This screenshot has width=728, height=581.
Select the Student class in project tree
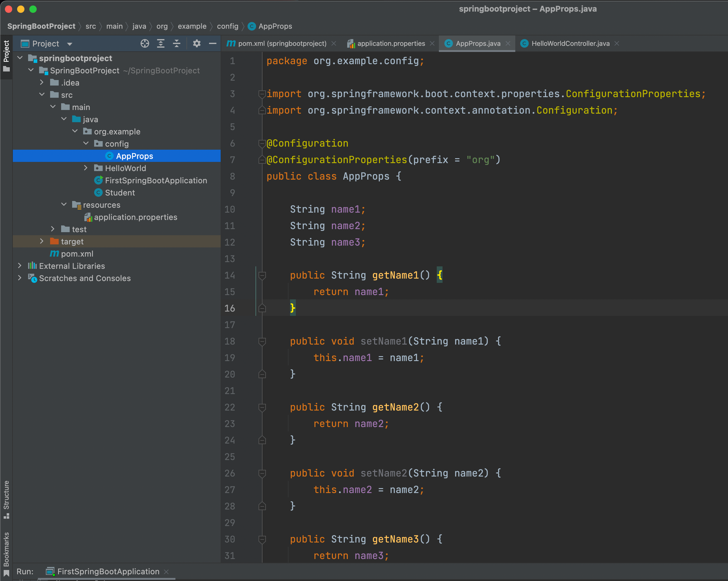[120, 193]
